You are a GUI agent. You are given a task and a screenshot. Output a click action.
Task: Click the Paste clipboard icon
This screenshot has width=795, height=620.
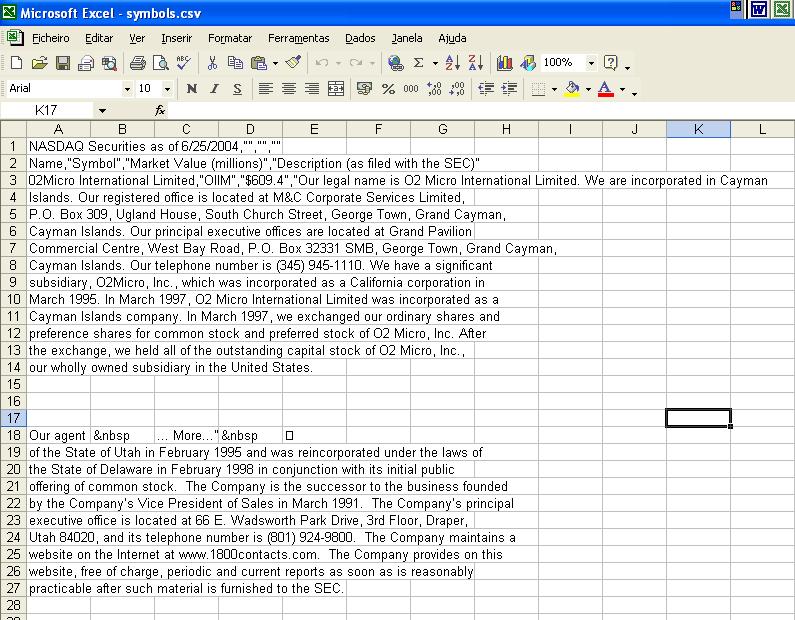click(x=259, y=63)
